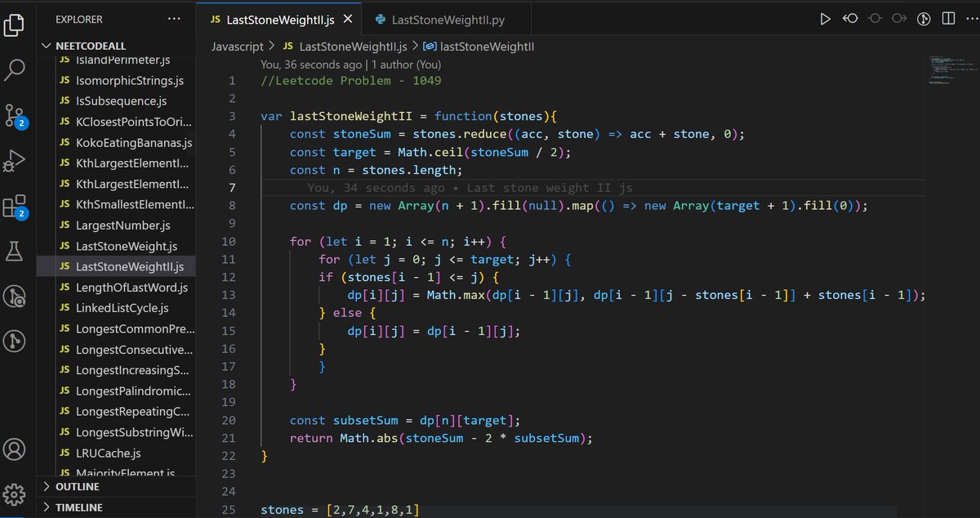Image resolution: width=980 pixels, height=518 pixels.
Task: Click the dimmed working file revision icon
Action: point(875,19)
